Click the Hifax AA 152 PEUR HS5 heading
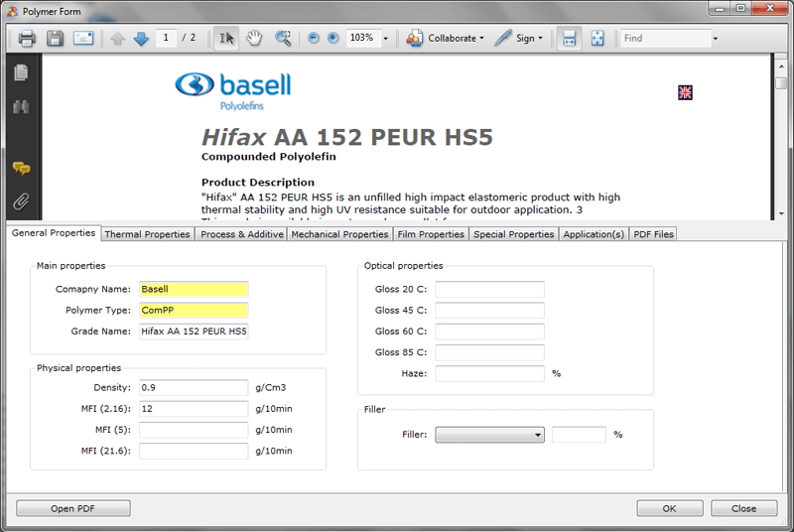 pyautogui.click(x=347, y=137)
